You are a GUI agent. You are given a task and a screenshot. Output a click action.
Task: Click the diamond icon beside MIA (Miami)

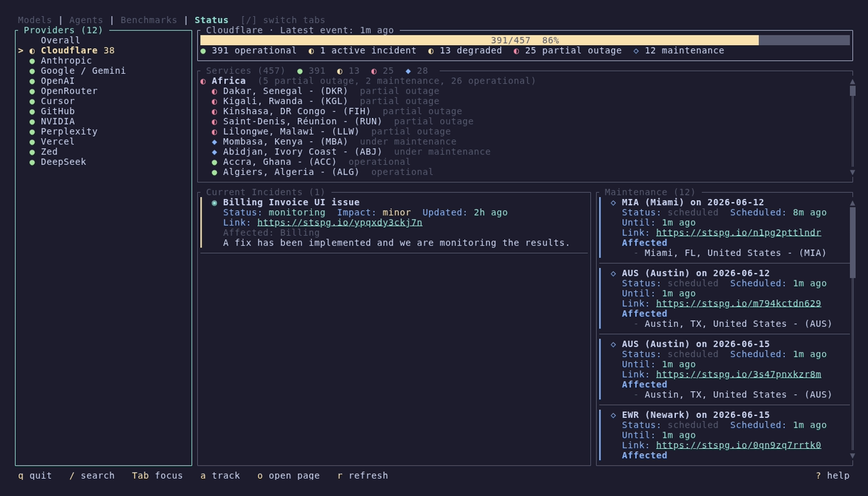[613, 202]
